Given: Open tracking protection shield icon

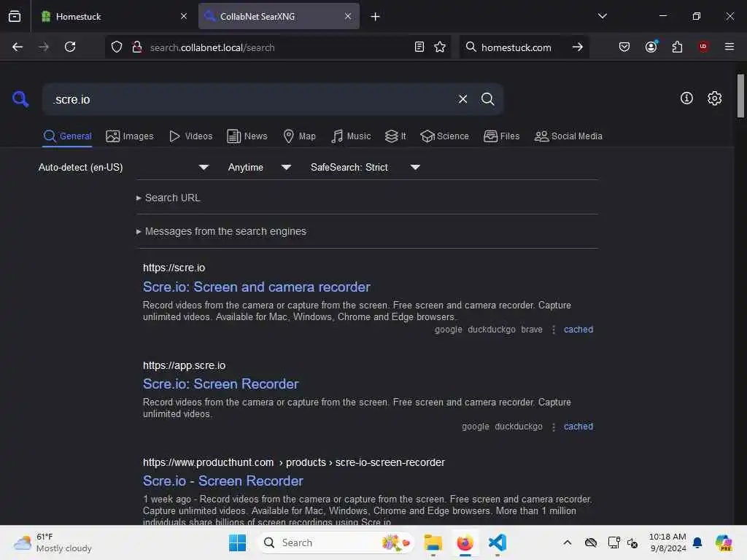Looking at the screenshot, I should [x=117, y=47].
